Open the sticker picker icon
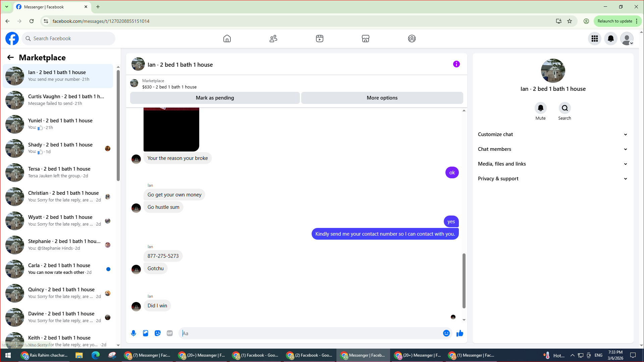The width and height of the screenshot is (644, 362). 158,333
